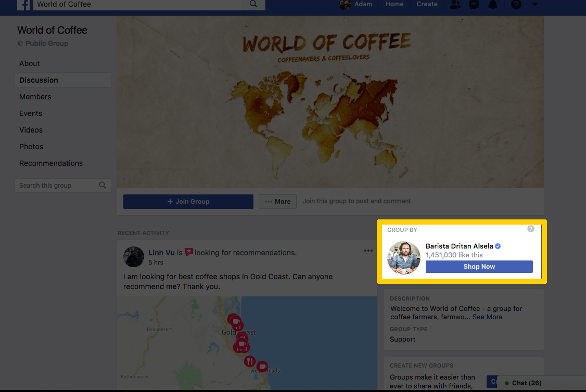Click the help question mark in top bar
The height and width of the screenshot is (392, 586).
(x=516, y=5)
